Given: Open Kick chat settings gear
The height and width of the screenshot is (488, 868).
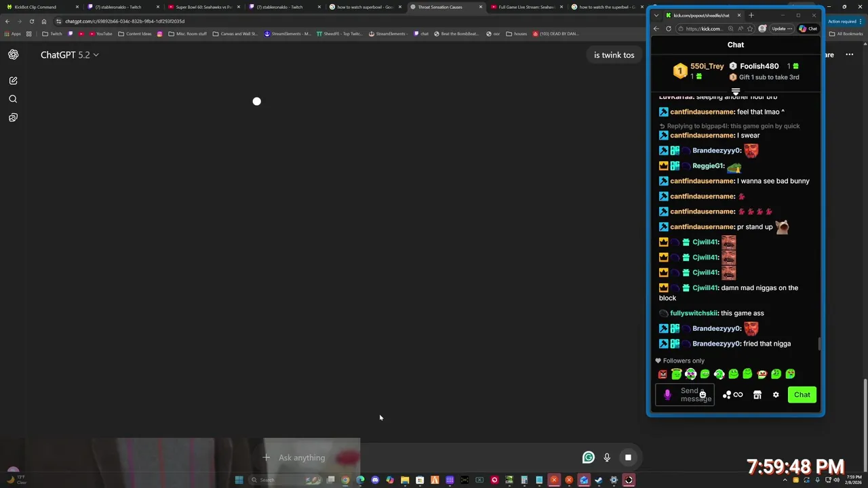Looking at the screenshot, I should (x=776, y=394).
